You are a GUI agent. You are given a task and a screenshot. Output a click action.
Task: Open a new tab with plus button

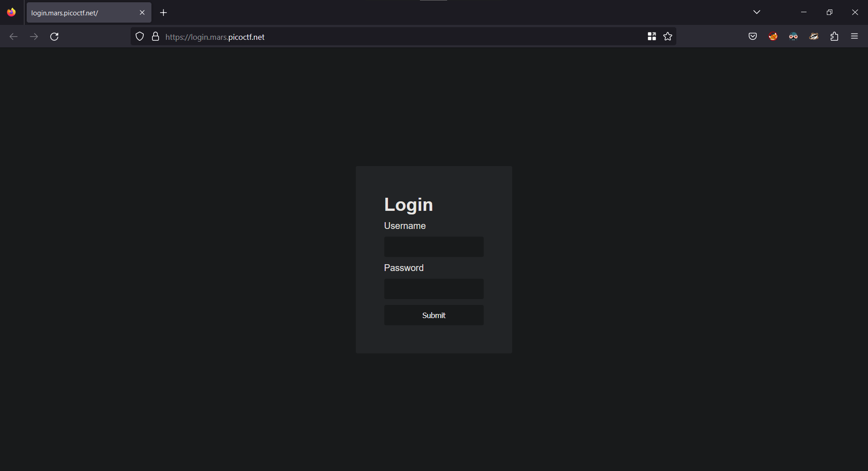[164, 13]
